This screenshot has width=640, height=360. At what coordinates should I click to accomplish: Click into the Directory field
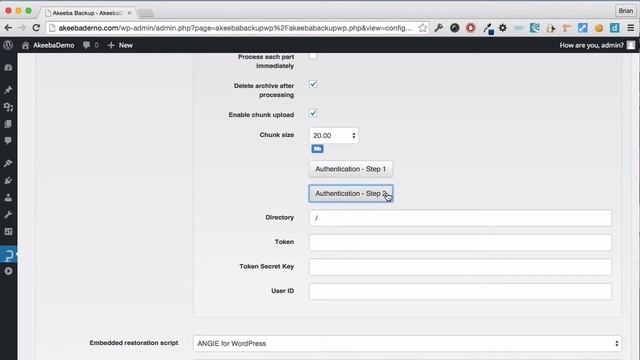[x=460, y=218]
